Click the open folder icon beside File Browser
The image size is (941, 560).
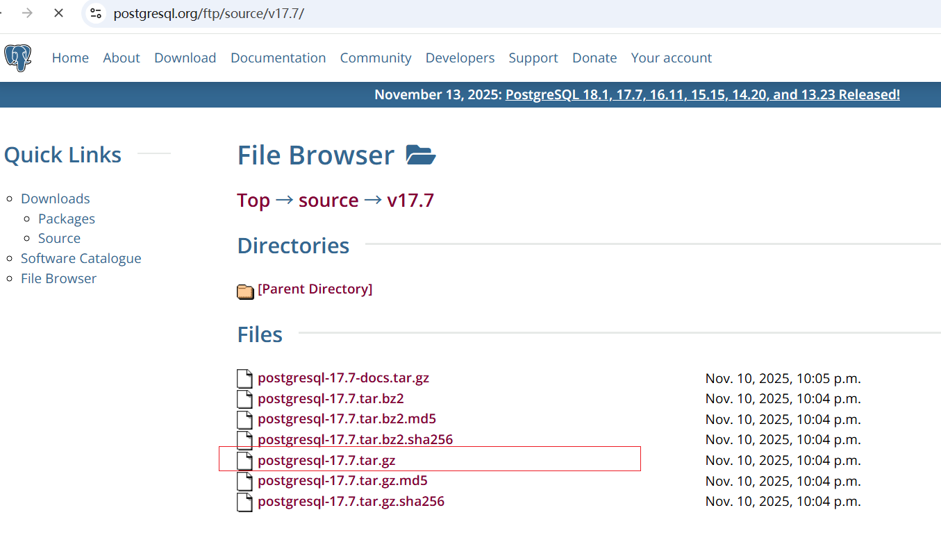coord(421,155)
